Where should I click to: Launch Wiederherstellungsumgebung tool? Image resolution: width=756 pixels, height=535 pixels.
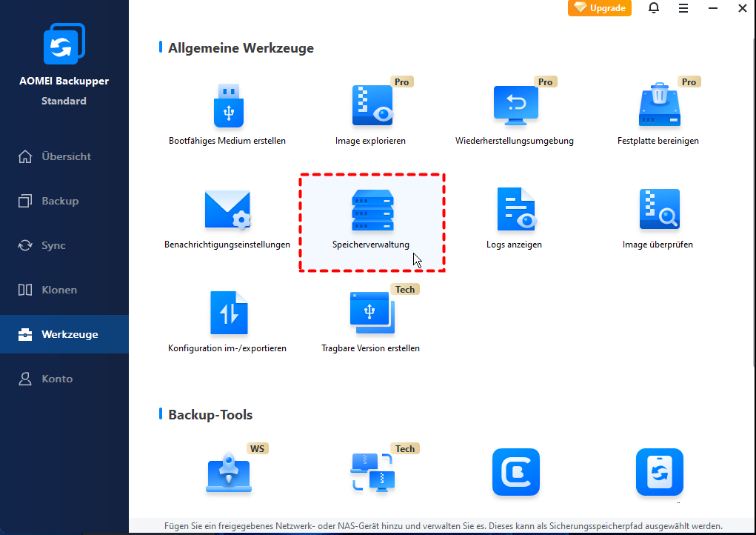[515, 106]
